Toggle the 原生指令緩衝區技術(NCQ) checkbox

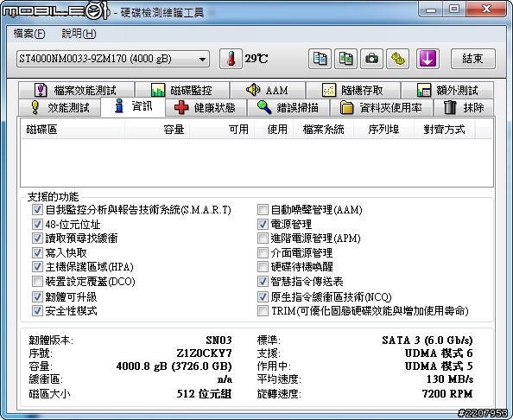point(263,297)
